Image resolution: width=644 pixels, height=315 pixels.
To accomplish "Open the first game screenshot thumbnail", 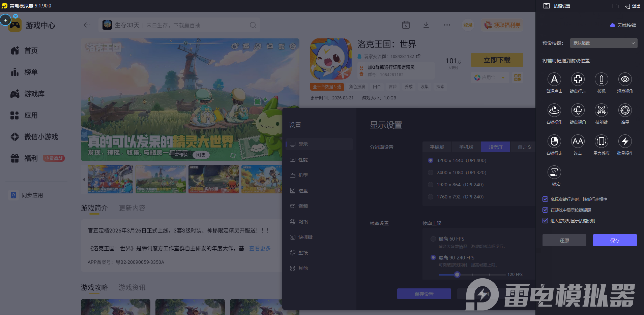I will pyautogui.click(x=111, y=179).
